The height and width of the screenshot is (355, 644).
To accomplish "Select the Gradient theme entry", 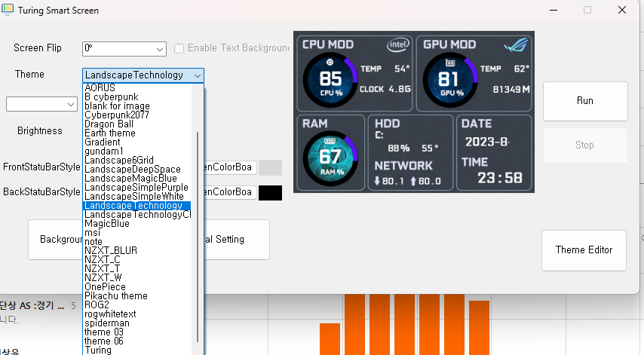I will click(x=137, y=142).
